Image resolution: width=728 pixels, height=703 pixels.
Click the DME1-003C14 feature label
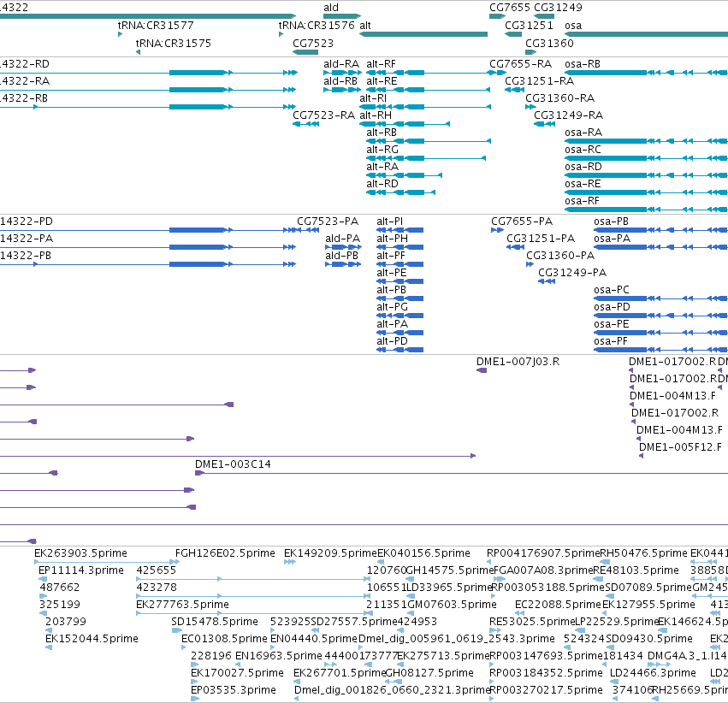click(x=233, y=464)
